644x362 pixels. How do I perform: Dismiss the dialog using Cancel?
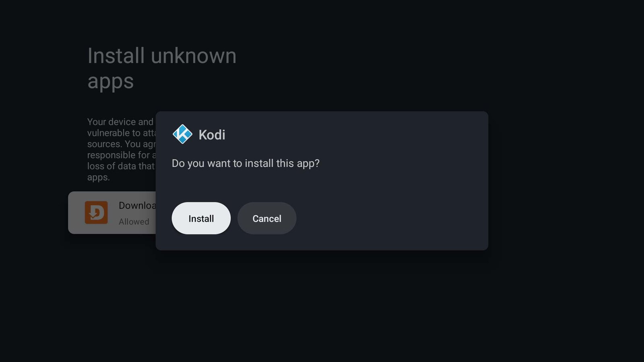(266, 218)
